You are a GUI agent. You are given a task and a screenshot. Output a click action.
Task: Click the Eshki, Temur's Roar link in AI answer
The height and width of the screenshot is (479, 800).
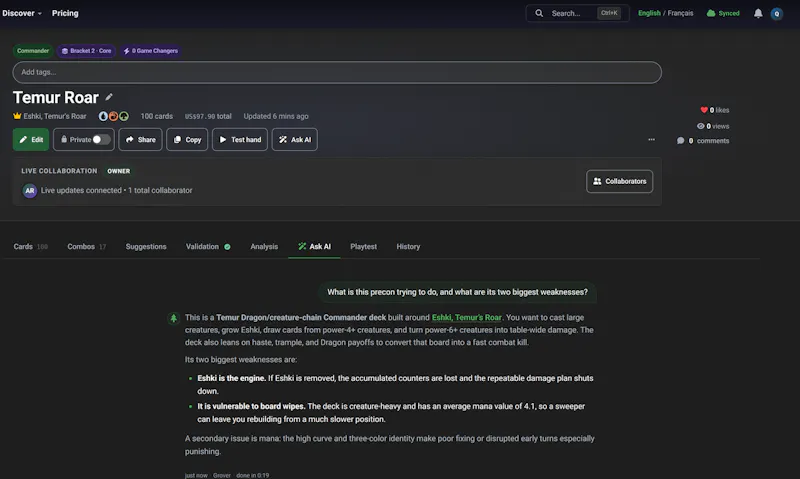[x=466, y=318]
